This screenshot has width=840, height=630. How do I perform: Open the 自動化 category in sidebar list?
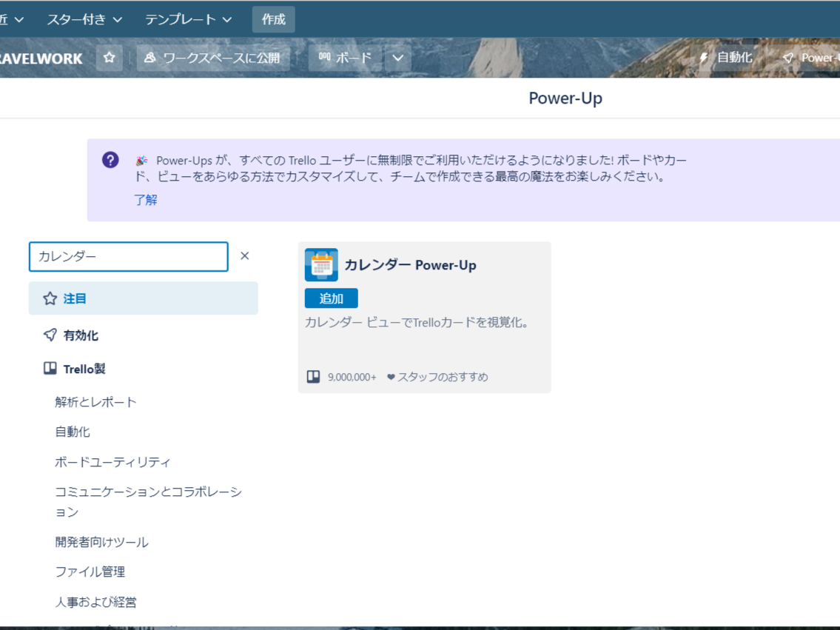pyautogui.click(x=73, y=432)
